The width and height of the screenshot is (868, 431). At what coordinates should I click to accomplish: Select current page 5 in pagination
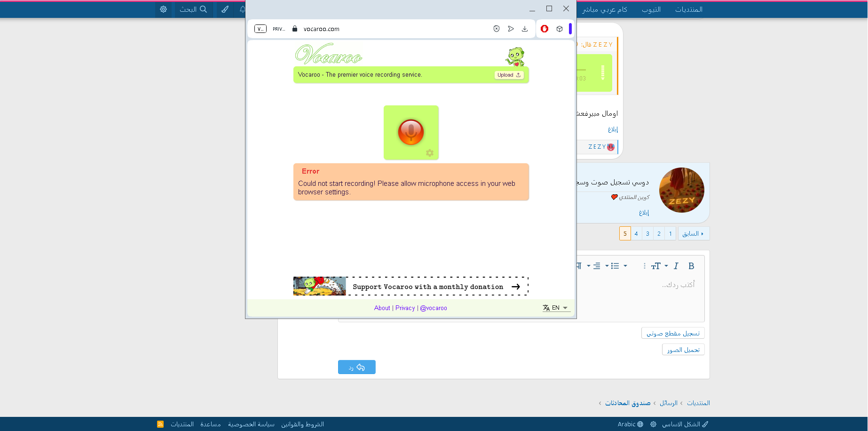625,233
